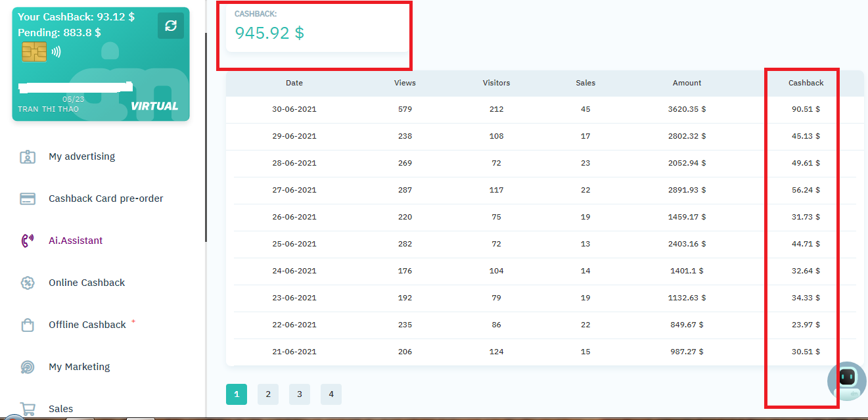The image size is (868, 420).
Task: Click the amount 3620.35 $
Action: pyautogui.click(x=687, y=109)
